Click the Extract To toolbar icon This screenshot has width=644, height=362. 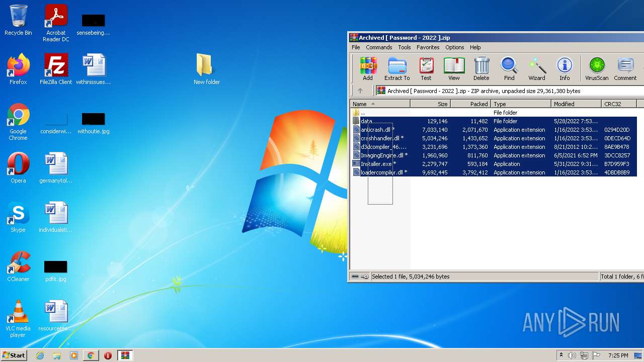[397, 69]
